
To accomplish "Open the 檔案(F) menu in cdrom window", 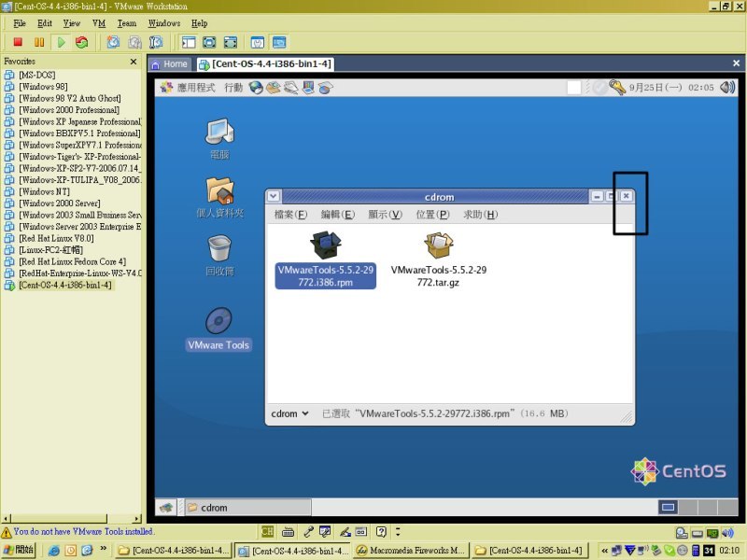I will 290,215.
